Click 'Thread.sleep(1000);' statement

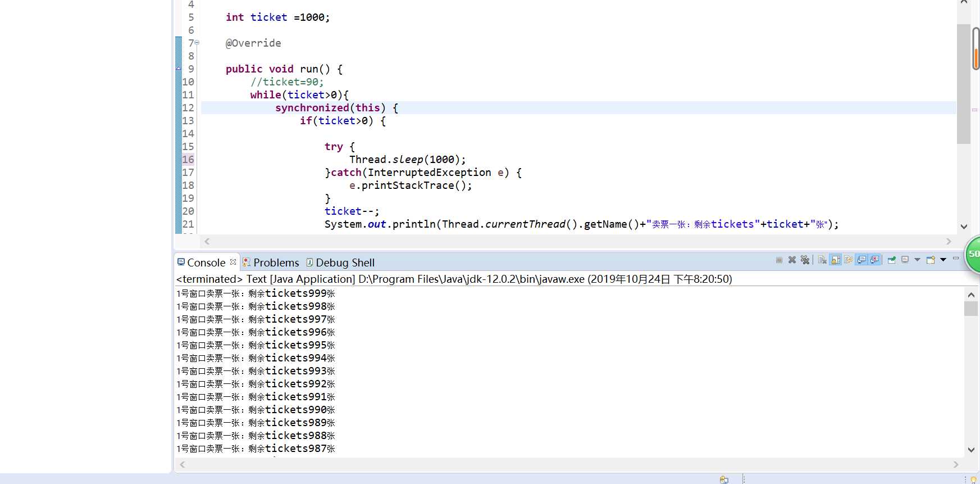[x=407, y=160]
